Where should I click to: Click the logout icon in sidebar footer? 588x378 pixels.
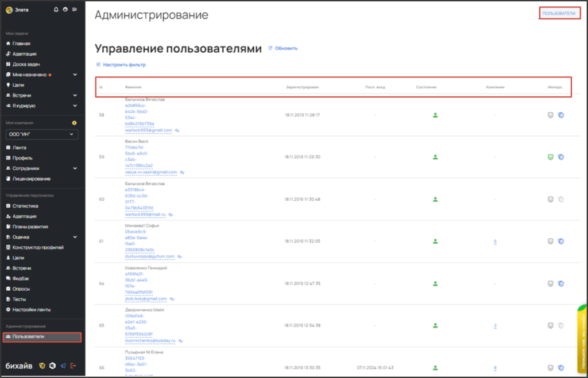point(73,365)
